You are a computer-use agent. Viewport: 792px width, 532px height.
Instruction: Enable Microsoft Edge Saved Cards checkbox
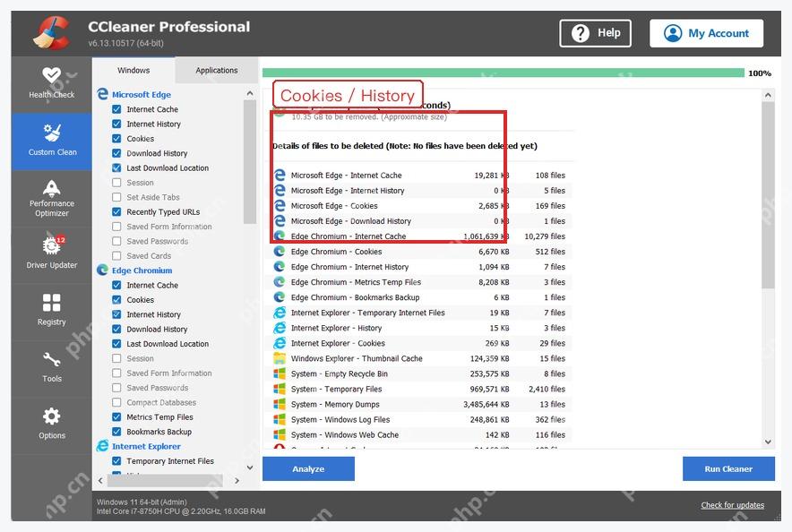click(116, 255)
